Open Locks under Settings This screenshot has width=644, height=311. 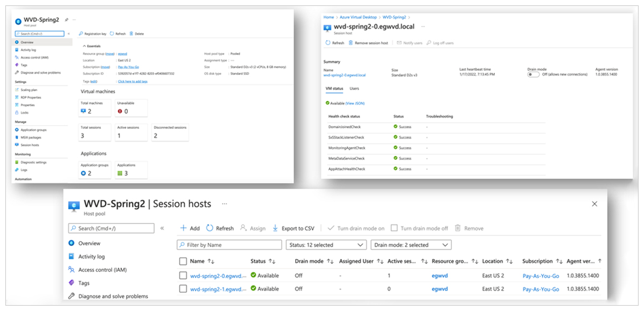click(25, 113)
